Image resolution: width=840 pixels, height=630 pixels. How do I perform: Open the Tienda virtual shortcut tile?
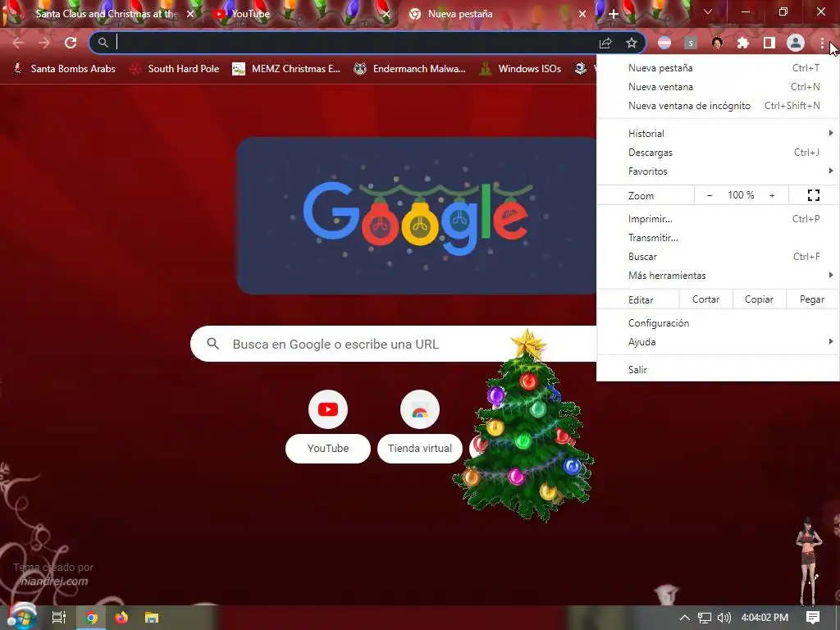pos(420,427)
